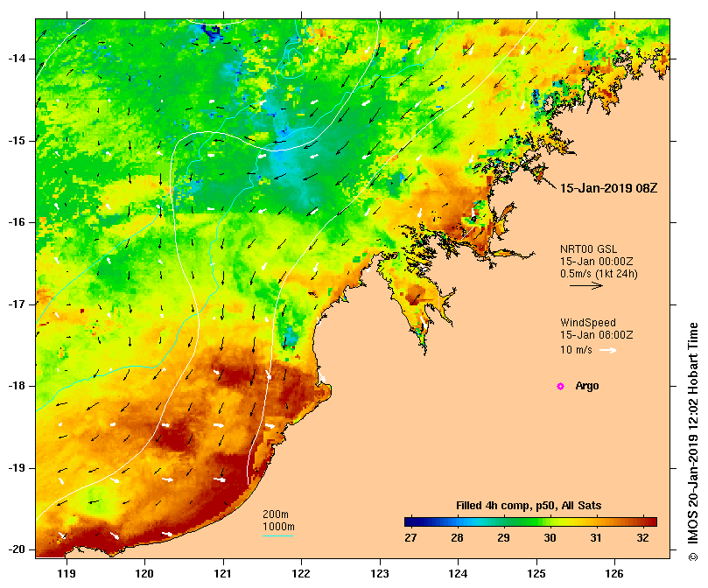The image size is (708, 588).
Task: Click latitude axis label '-14'
Action: [x=17, y=59]
